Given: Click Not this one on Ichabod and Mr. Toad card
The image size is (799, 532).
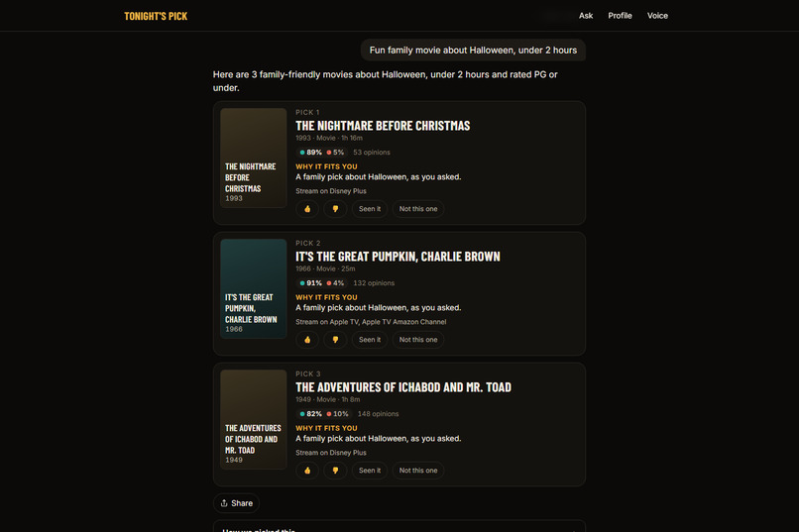Looking at the screenshot, I should pos(418,471).
